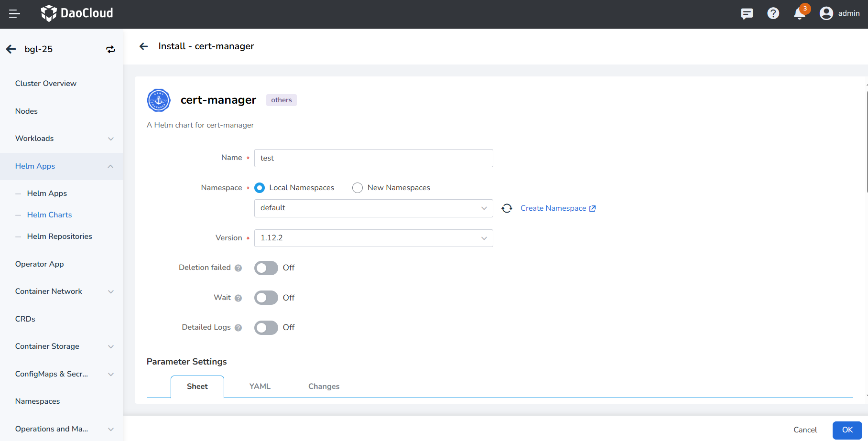The height and width of the screenshot is (441, 868).
Task: Switch to the Changes tab
Action: pyautogui.click(x=324, y=387)
